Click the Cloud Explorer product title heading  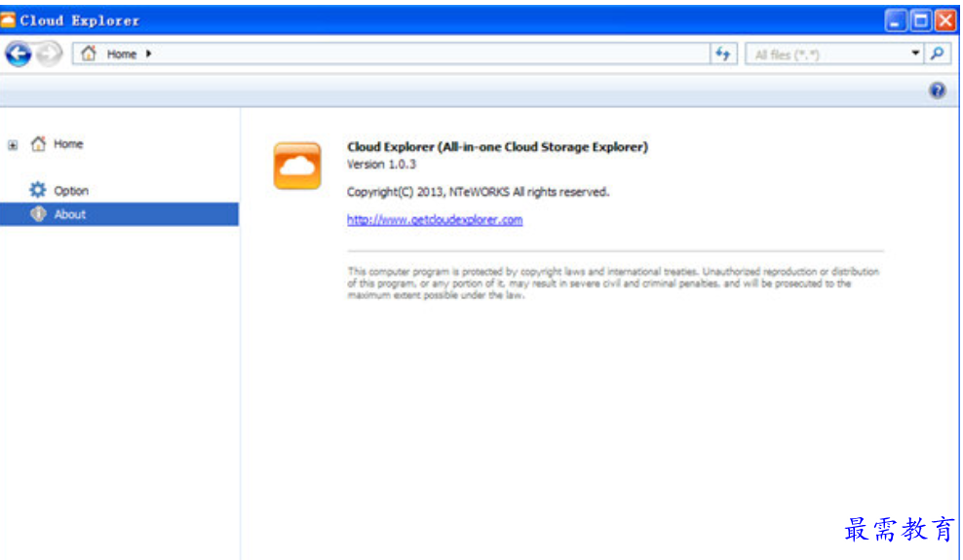point(497,147)
